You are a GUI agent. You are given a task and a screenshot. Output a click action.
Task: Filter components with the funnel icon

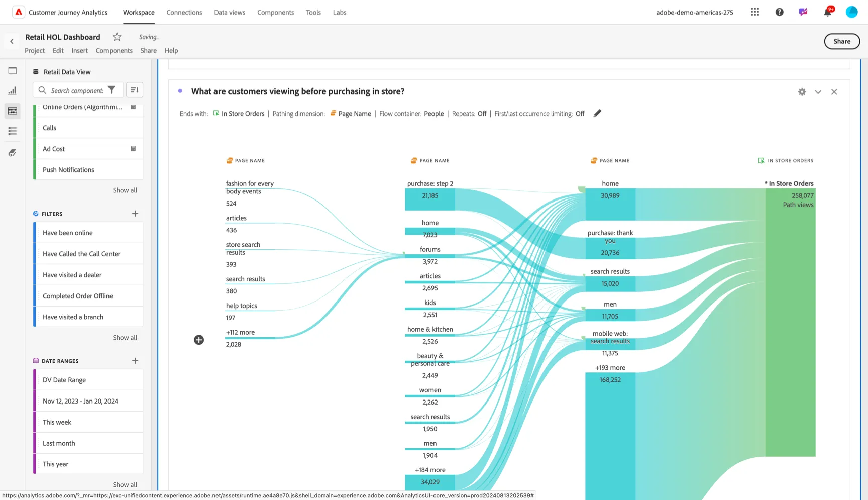coord(112,90)
